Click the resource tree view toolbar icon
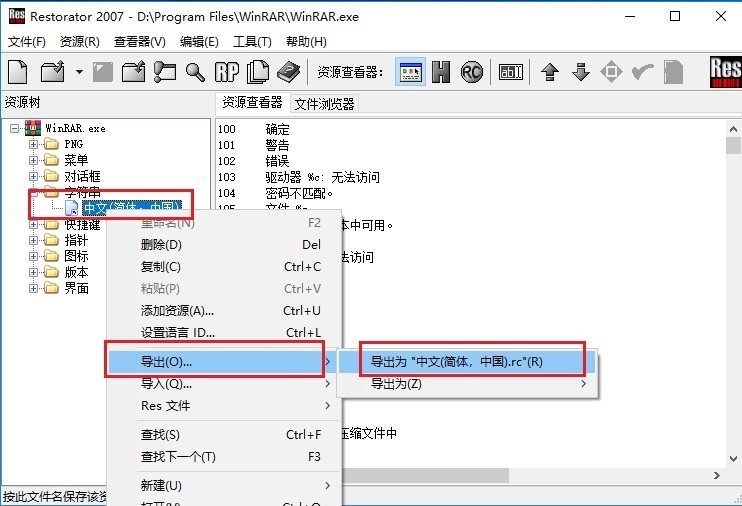This screenshot has width=742, height=506. tap(165, 72)
